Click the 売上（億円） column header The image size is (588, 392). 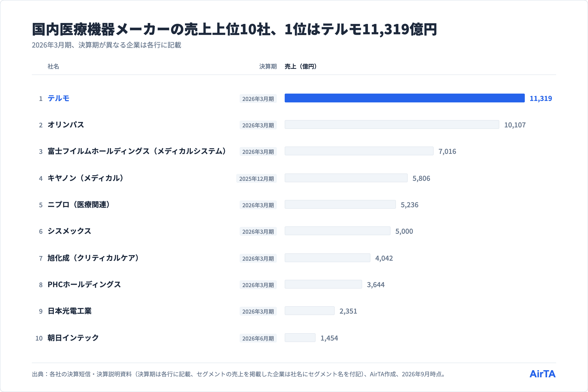301,66
